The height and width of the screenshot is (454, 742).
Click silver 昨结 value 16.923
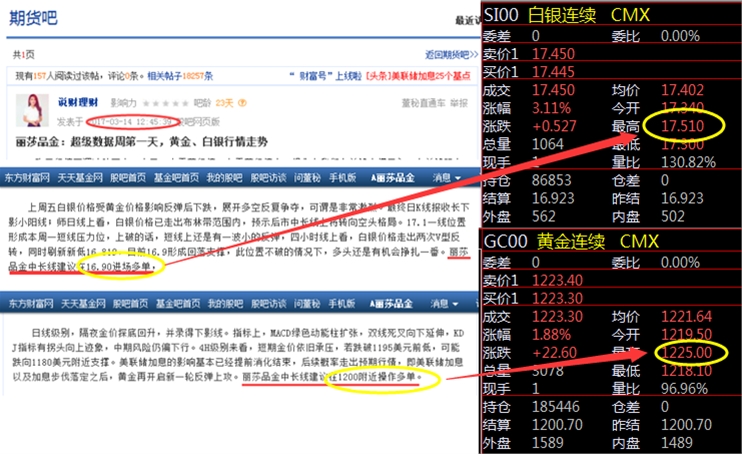click(x=682, y=198)
